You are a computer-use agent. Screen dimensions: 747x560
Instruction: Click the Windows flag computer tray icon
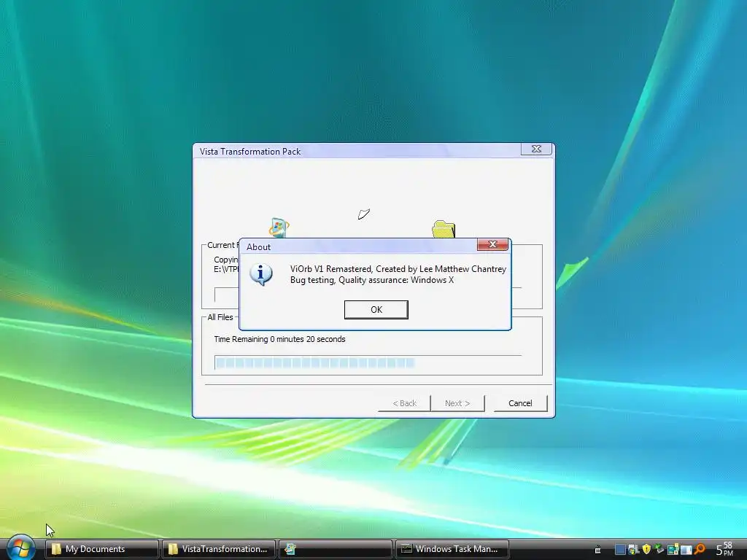click(632, 550)
